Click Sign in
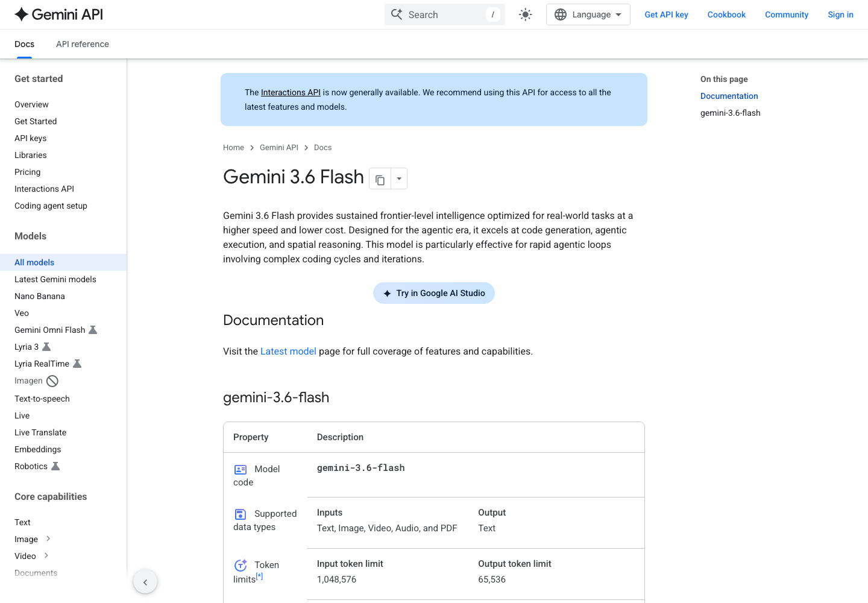The height and width of the screenshot is (603, 868). (840, 14)
